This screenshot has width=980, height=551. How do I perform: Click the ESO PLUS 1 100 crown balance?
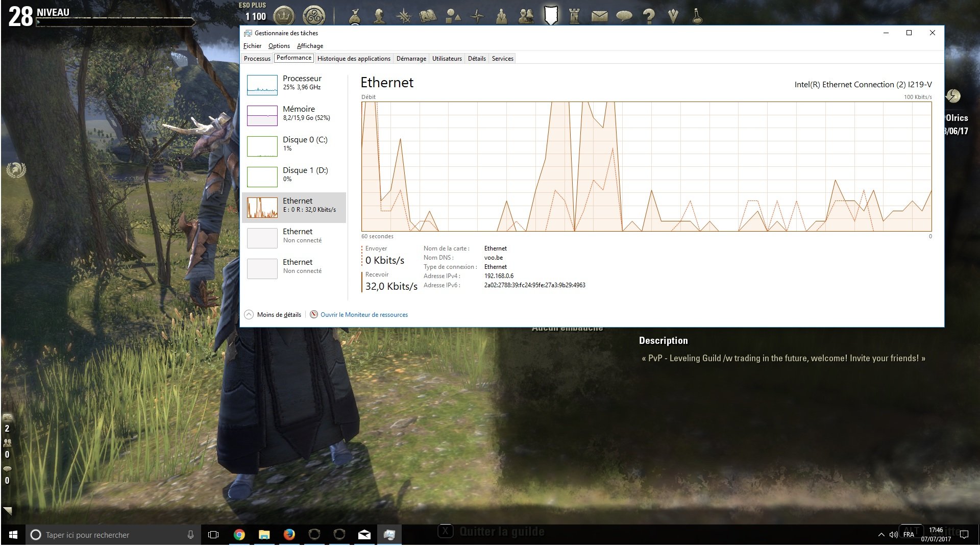click(x=253, y=12)
